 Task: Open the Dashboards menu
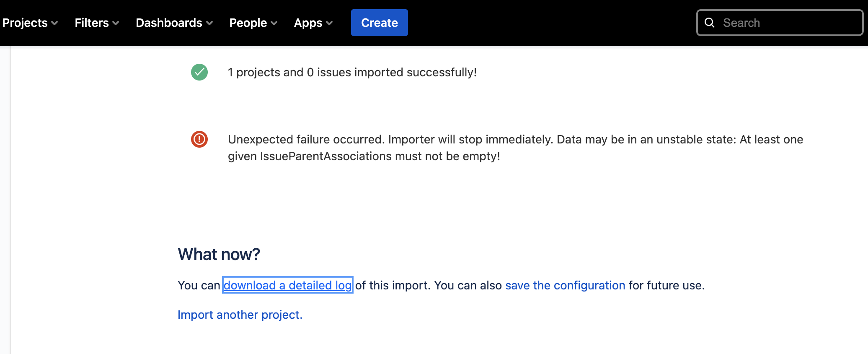[174, 23]
